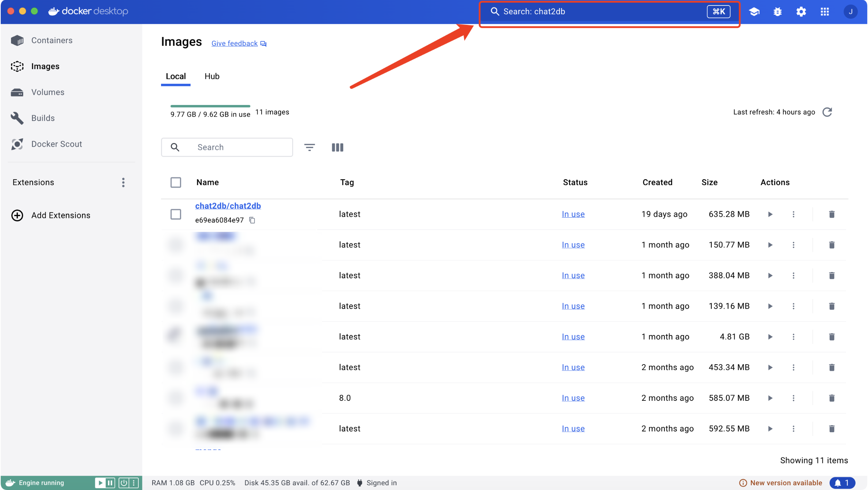
Task: Resume engine with status bar play button
Action: click(100, 483)
